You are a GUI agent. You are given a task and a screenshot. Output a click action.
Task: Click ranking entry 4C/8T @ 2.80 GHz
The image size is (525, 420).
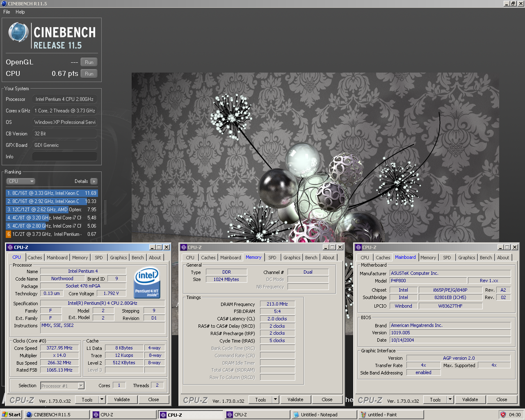coord(52,226)
